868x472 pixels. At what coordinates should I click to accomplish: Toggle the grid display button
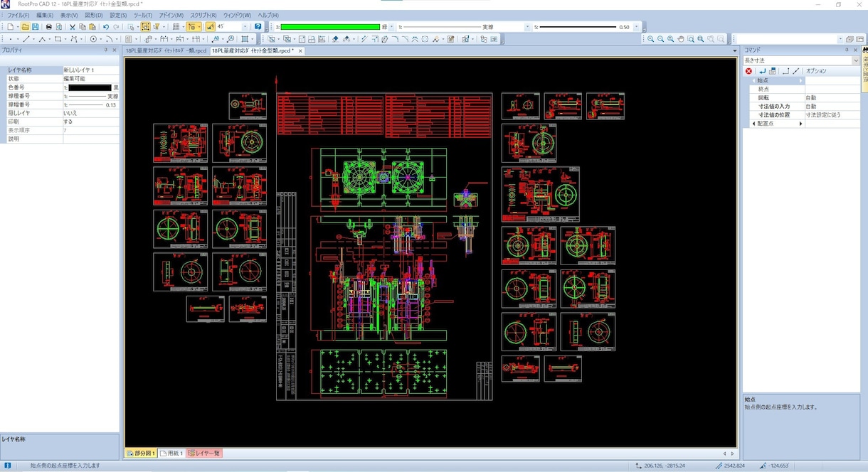point(176,26)
